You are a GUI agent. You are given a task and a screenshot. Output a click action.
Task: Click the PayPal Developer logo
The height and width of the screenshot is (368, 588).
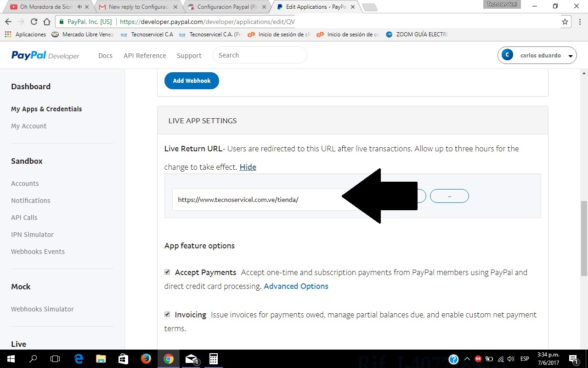45,55
